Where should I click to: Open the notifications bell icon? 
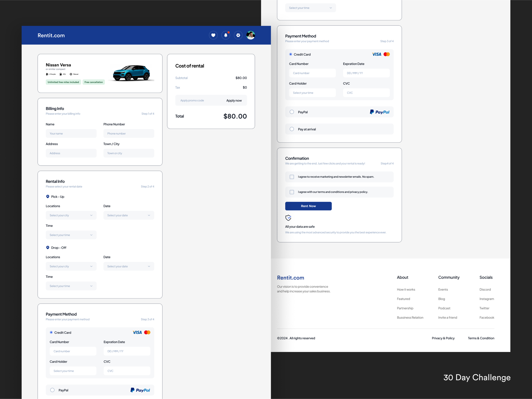(226, 35)
